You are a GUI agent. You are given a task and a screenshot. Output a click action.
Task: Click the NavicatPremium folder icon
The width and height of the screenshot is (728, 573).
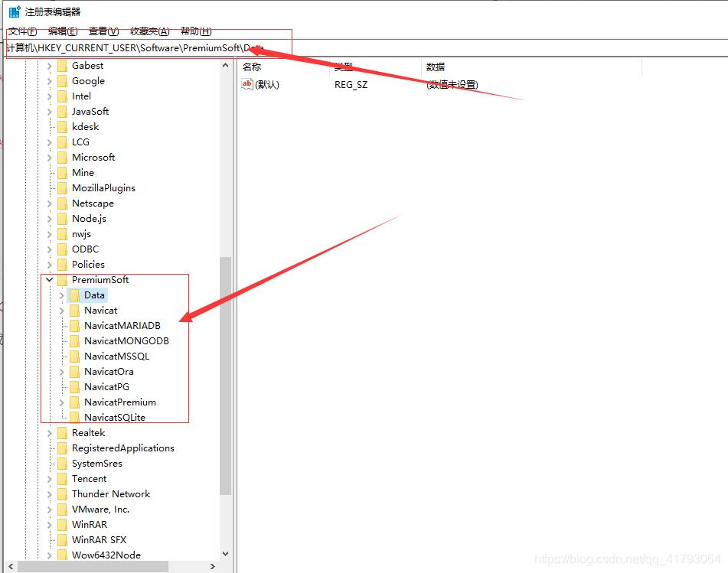74,402
